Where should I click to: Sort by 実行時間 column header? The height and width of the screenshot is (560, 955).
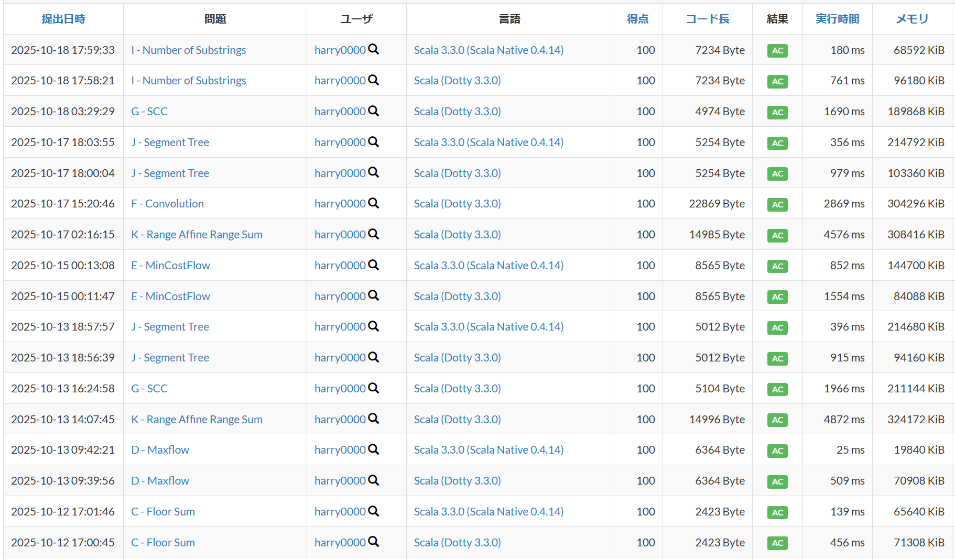point(837,19)
